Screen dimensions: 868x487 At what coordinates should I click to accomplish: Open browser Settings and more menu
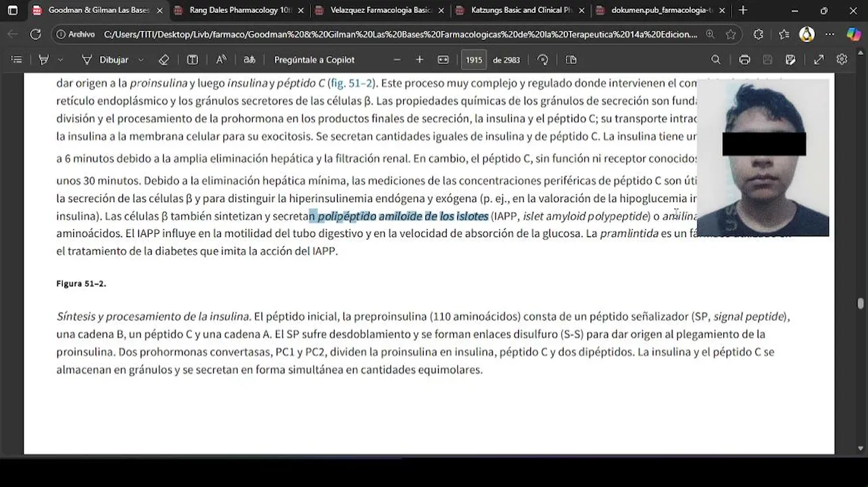pos(830,34)
